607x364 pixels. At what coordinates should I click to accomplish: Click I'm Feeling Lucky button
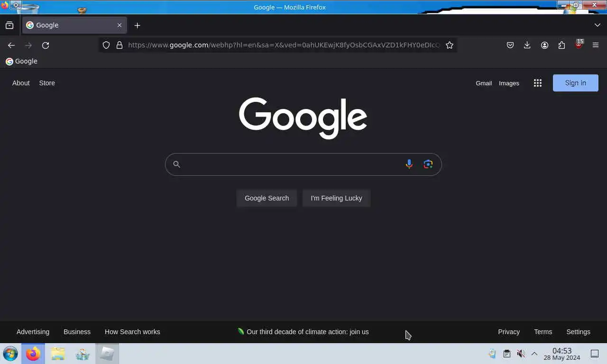336,198
